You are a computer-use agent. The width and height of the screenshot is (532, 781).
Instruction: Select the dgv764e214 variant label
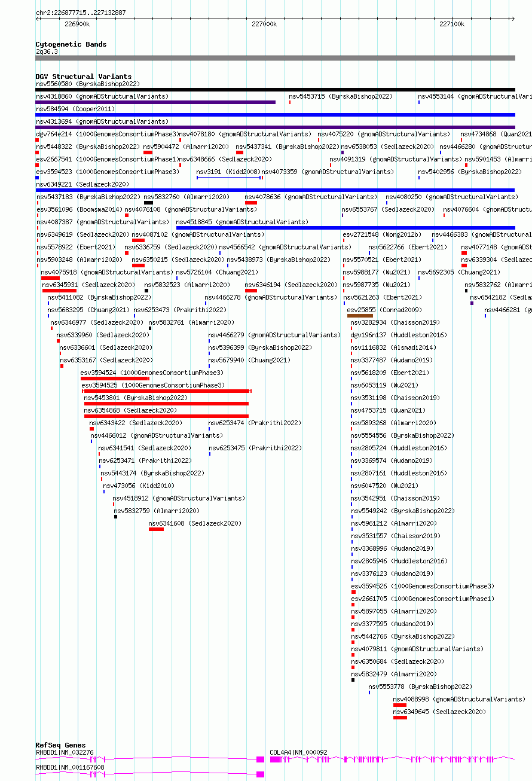pyautogui.click(x=106, y=135)
